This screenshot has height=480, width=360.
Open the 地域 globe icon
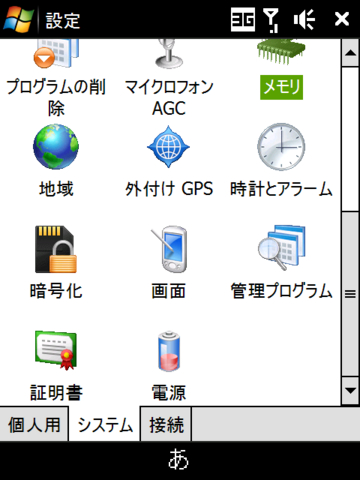tap(56, 147)
